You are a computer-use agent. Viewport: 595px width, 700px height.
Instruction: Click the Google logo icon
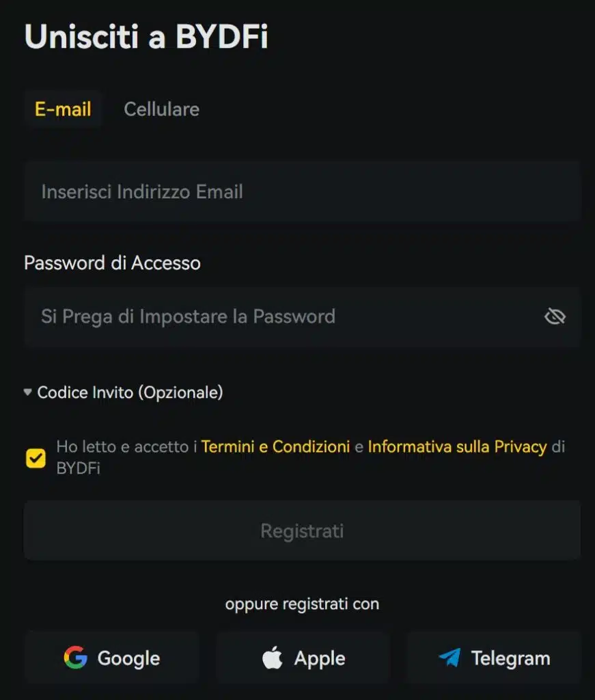pyautogui.click(x=77, y=658)
